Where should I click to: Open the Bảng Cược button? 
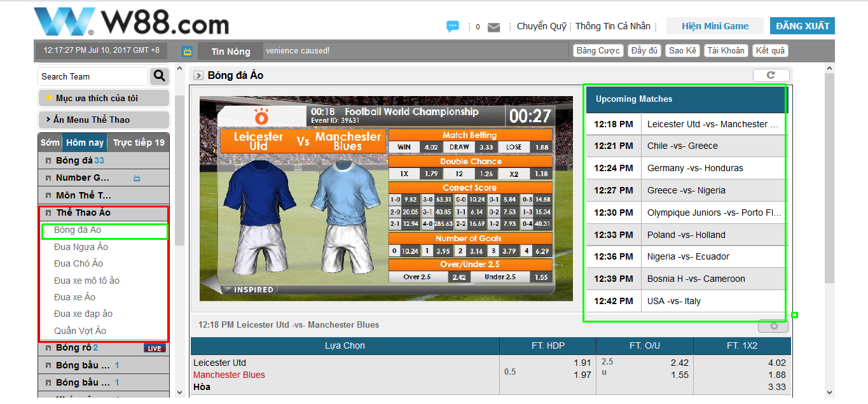coord(598,51)
